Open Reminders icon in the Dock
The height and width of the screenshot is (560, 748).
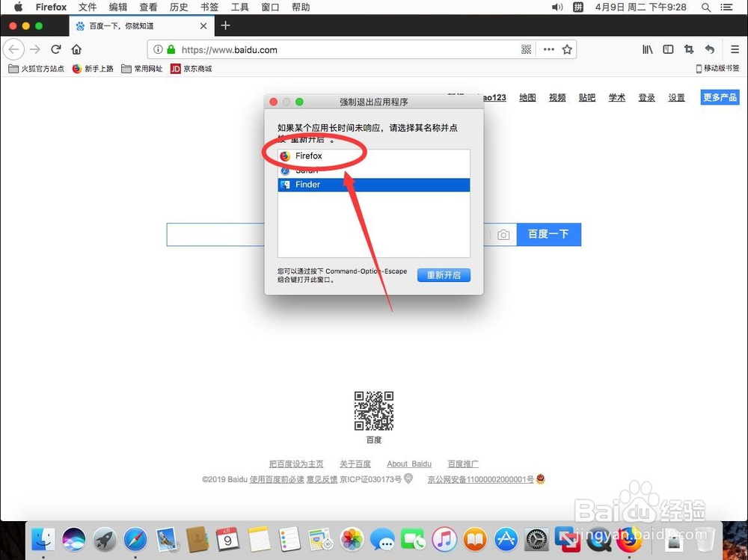pyautogui.click(x=289, y=540)
